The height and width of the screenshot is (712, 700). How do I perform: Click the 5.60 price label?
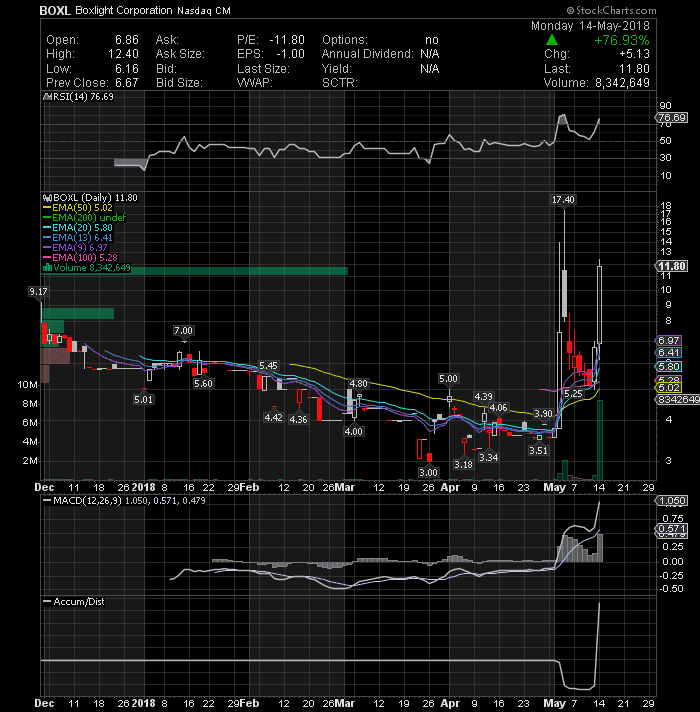203,384
